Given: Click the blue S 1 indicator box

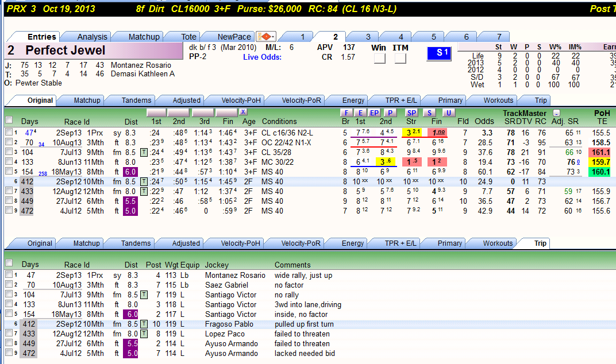Looking at the screenshot, I should click(x=439, y=53).
